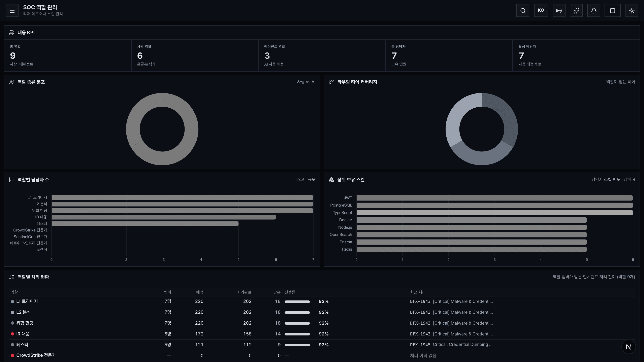The height and width of the screenshot is (362, 644).
Task: Click the L1 트리아지 roster bar
Action: point(182,198)
